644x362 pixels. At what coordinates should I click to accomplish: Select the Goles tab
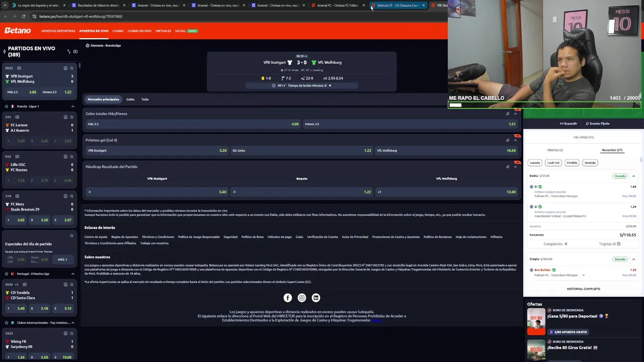(x=130, y=99)
